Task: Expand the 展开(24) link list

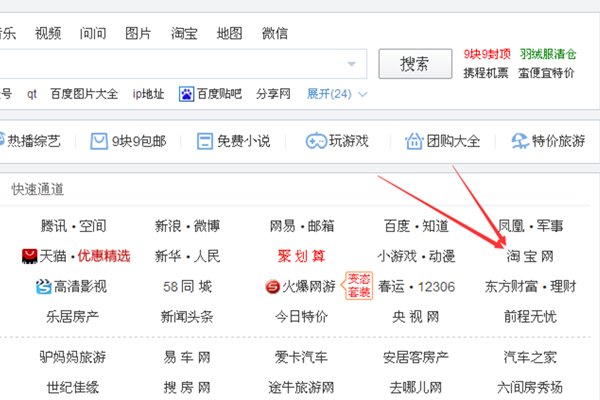Action: [x=337, y=94]
